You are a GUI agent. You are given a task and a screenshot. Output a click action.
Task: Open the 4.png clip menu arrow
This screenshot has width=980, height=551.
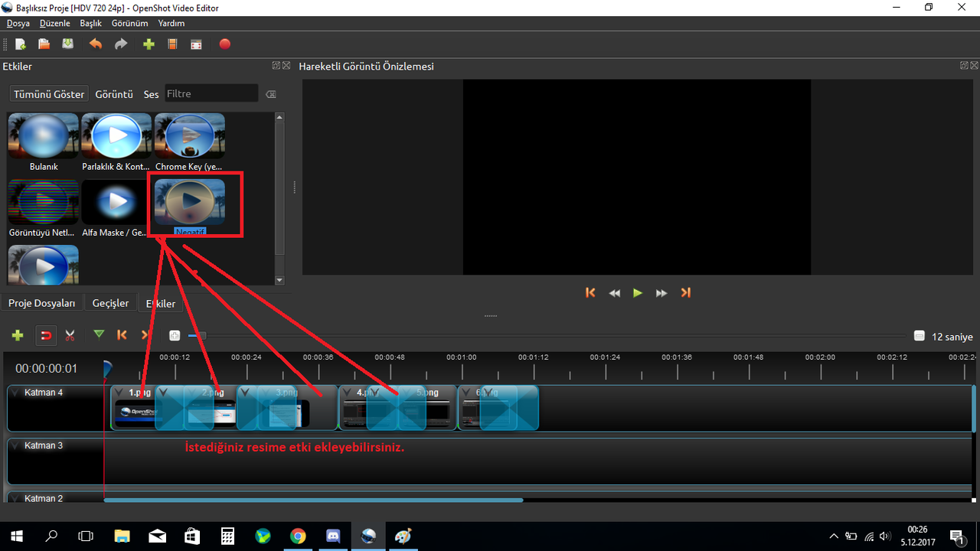347,393
